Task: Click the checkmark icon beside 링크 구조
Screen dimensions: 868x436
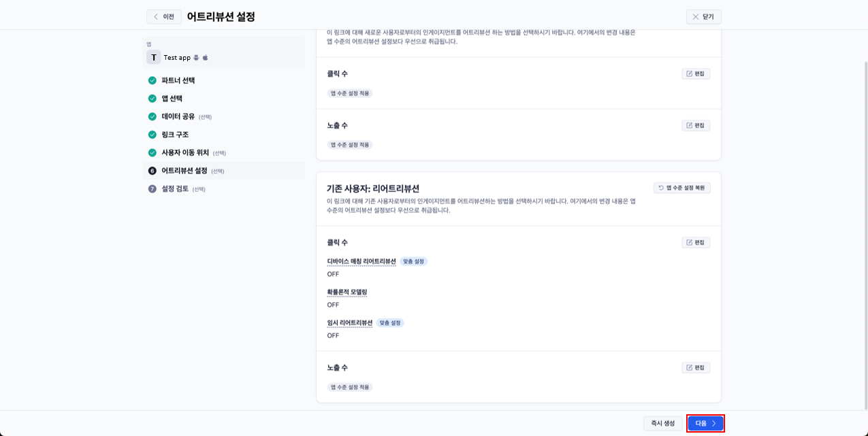Action: [152, 135]
